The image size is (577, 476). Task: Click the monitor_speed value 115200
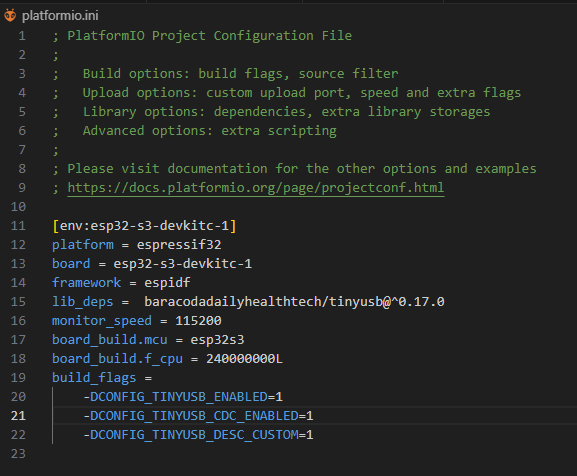(x=198, y=321)
